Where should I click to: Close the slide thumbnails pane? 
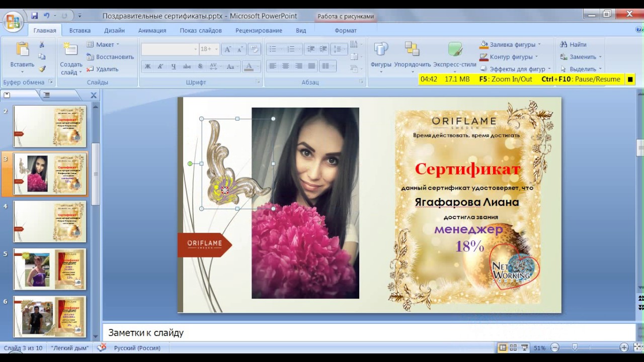(94, 95)
